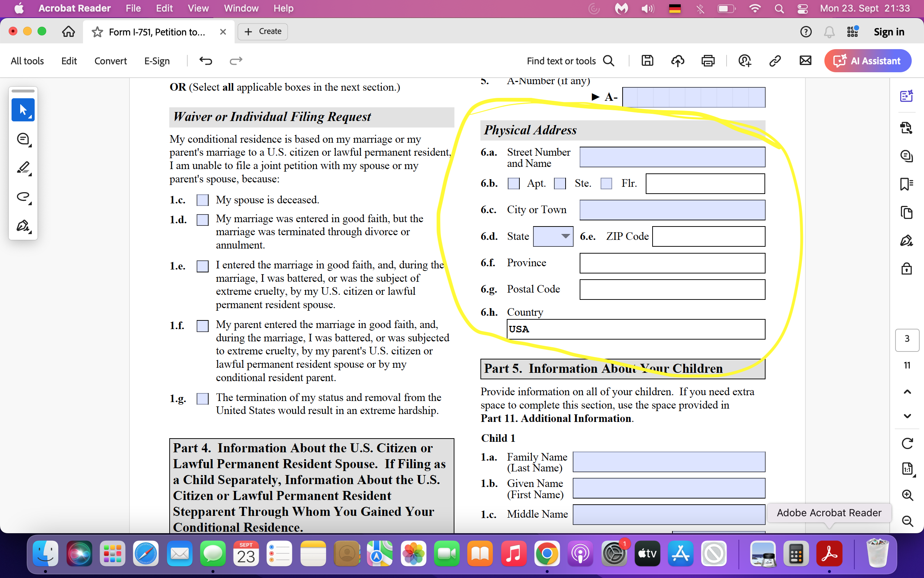Viewport: 924px width, 578px height.
Task: Open the Convert tool
Action: point(110,61)
